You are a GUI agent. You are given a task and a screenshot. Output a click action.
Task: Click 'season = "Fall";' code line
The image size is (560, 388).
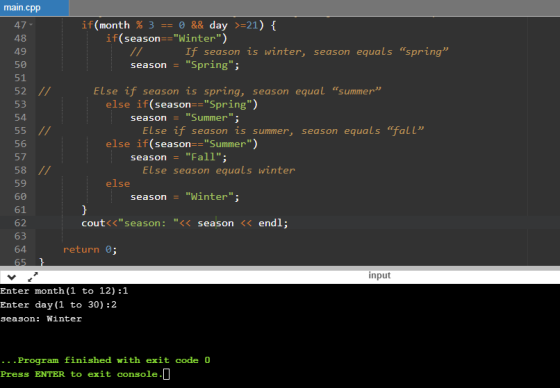179,157
